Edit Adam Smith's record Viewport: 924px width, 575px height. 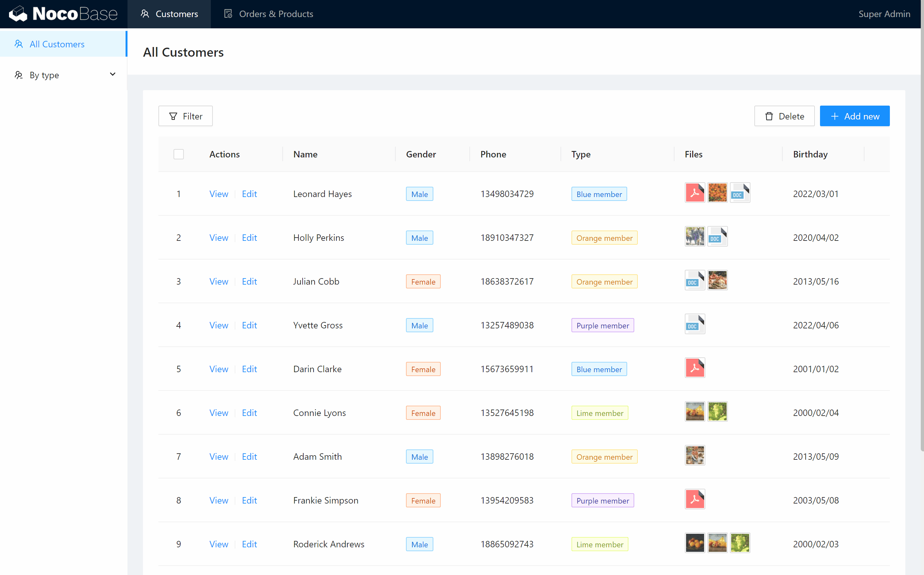249,456
